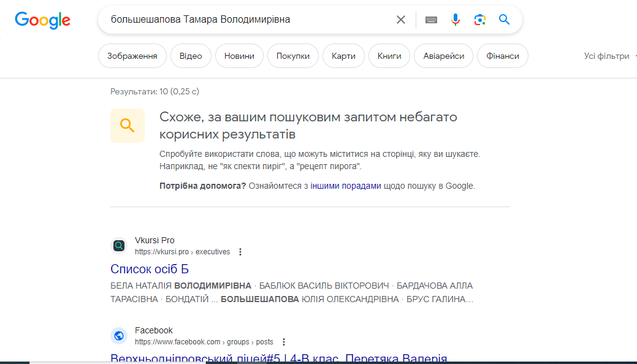The image size is (637, 364).
Task: Open the Список осіб Б result link
Action: point(149,269)
